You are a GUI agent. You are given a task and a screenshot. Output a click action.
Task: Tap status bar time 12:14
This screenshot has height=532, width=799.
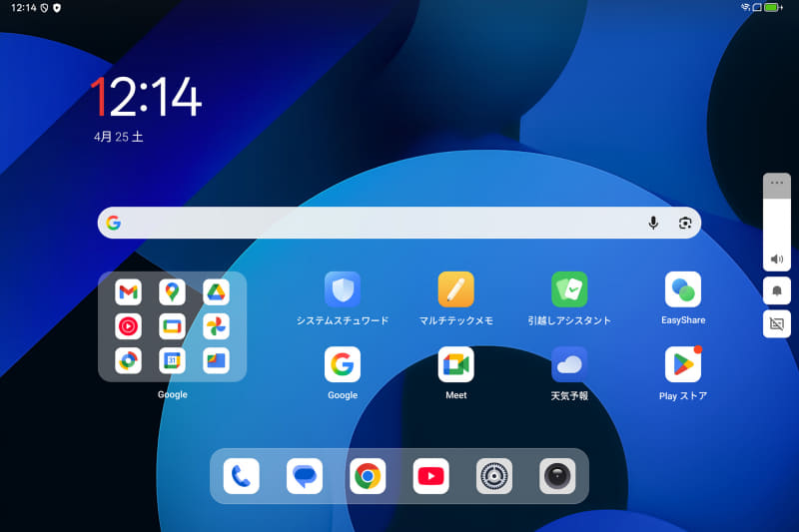coord(23,8)
